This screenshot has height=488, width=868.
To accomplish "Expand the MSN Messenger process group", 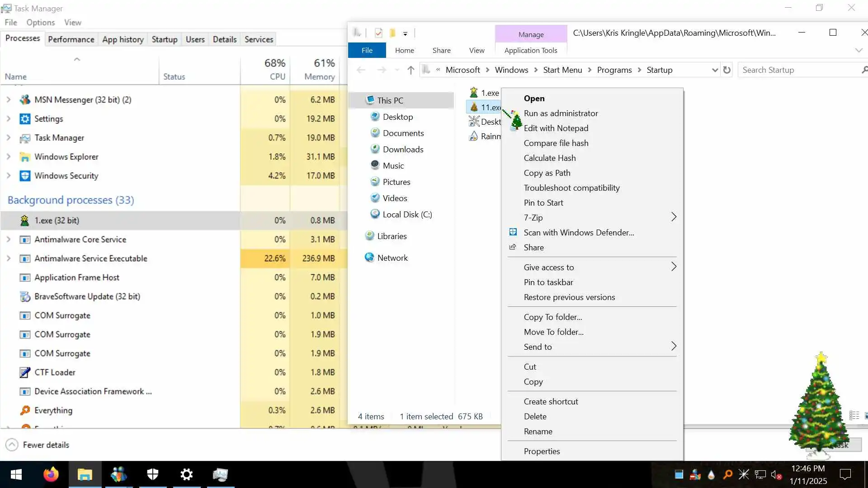I will point(8,99).
